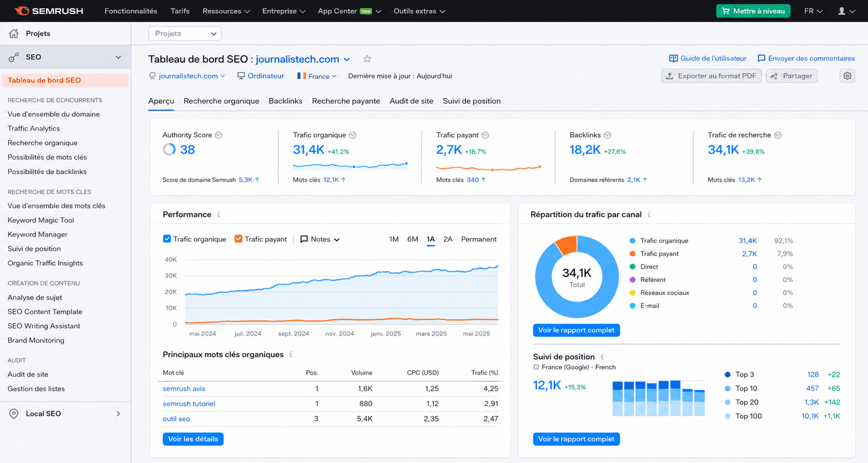The width and height of the screenshot is (868, 463).
Task: Click Trafic de recherche info icon
Action: [778, 135]
